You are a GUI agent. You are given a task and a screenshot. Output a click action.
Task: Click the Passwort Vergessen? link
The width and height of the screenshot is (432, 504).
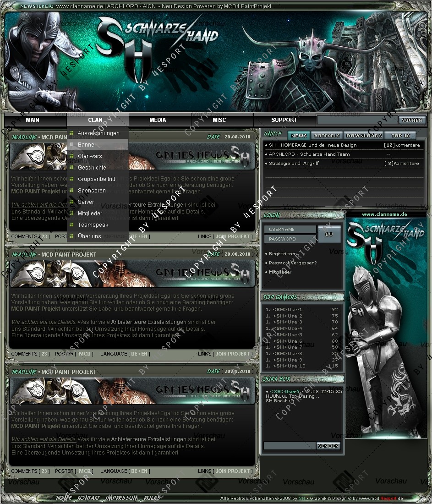(293, 263)
